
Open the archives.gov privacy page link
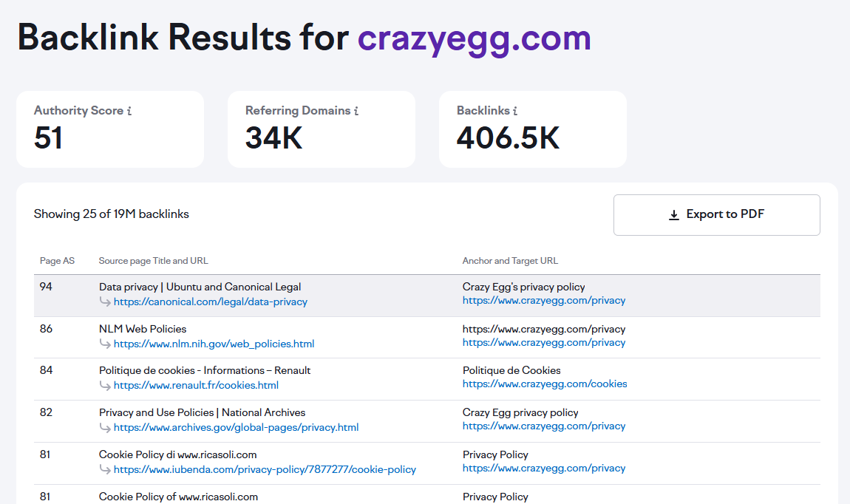tap(237, 427)
